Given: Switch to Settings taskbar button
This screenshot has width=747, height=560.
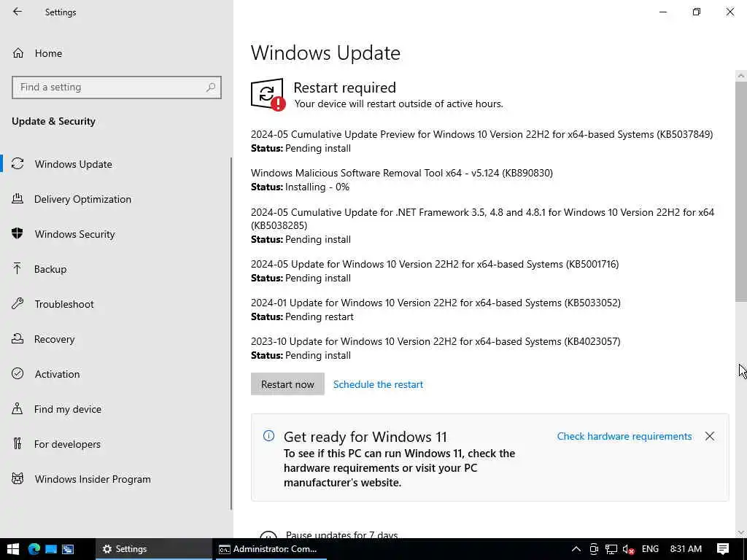Looking at the screenshot, I should click(153, 549).
